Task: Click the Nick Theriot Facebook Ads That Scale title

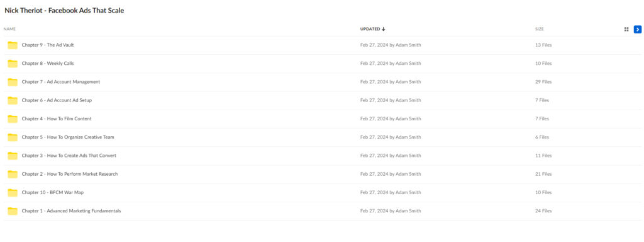Action: 65,11
